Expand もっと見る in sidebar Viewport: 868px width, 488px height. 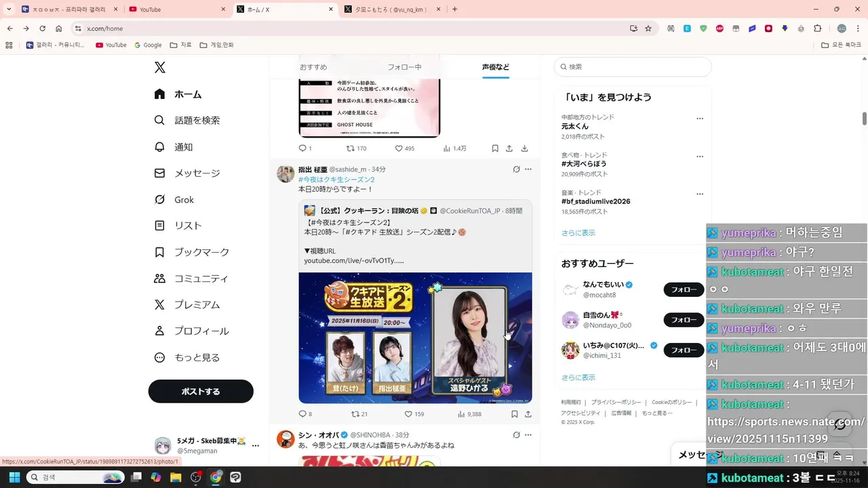186,358
